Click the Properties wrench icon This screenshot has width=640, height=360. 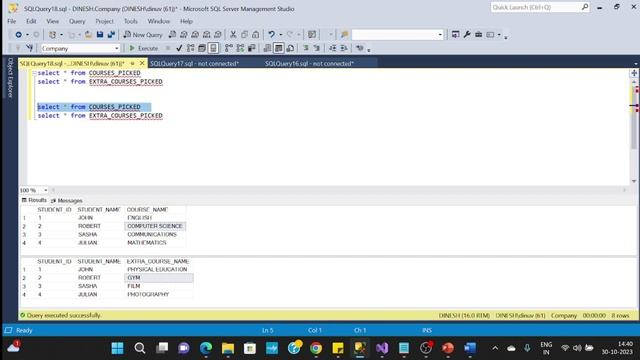pyautogui.click(x=467, y=35)
